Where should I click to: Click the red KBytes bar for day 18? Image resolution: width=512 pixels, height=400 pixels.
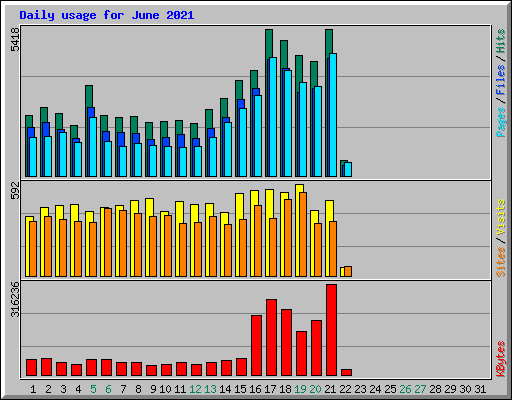point(286,343)
